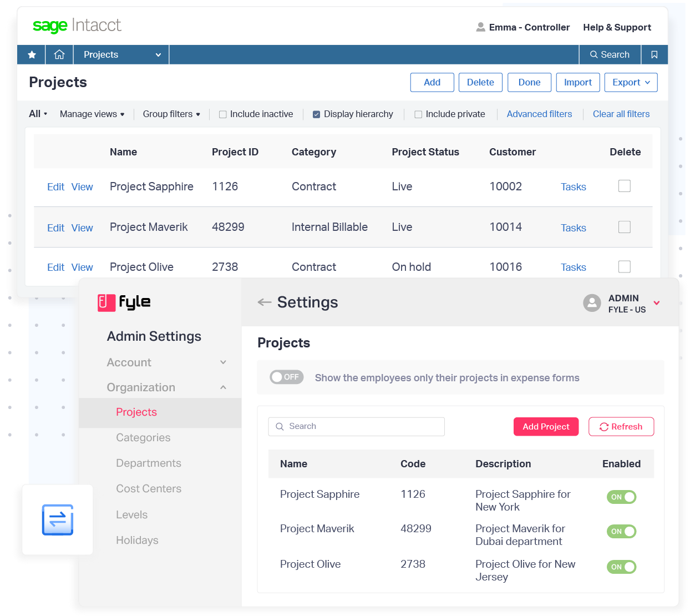Screen dimensions: 690x616
Task: Click 'Project Maverik for Dubai department' description
Action: (520, 535)
